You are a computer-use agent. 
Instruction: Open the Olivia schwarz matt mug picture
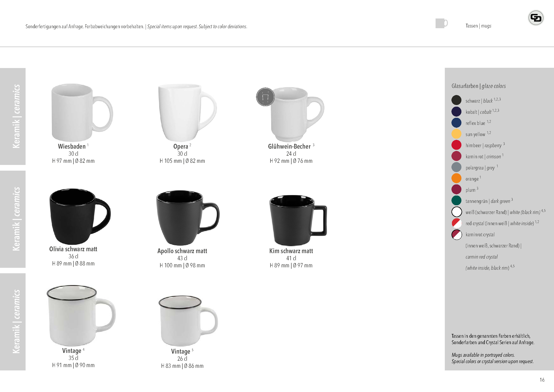click(80, 217)
